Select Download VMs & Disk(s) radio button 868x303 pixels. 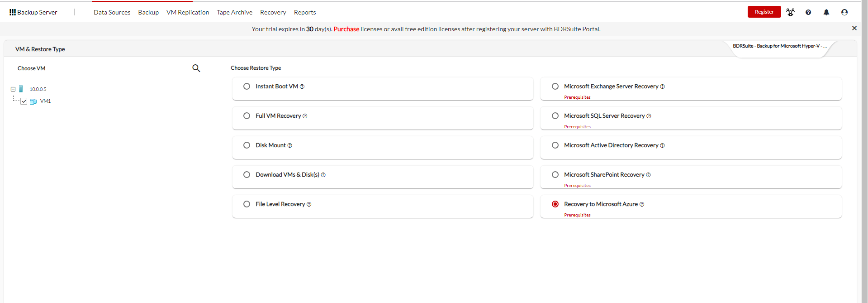[x=247, y=174]
